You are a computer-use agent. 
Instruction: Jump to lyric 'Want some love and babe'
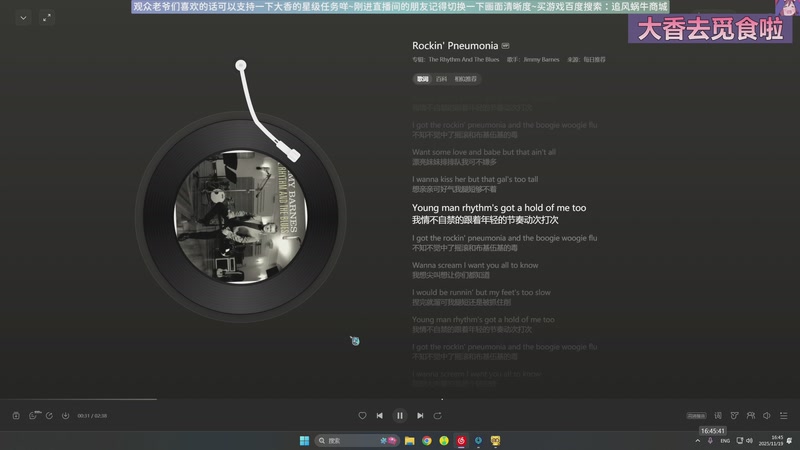tap(484, 152)
